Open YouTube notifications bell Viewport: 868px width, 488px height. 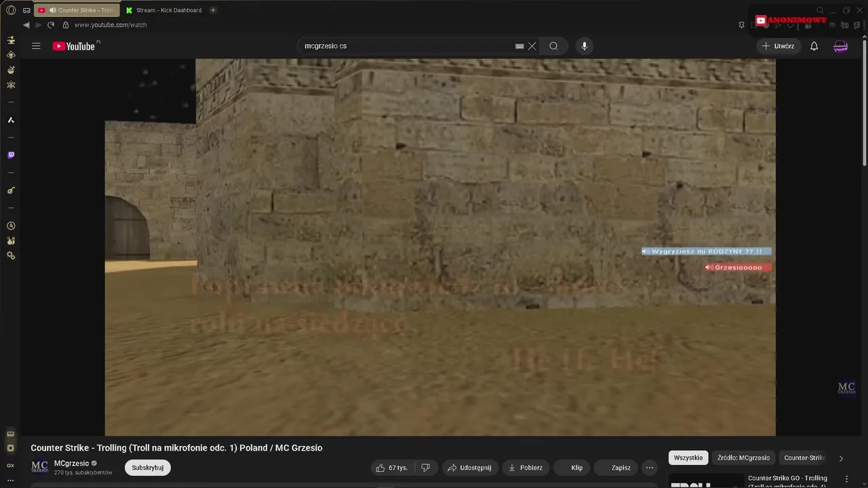(x=814, y=46)
